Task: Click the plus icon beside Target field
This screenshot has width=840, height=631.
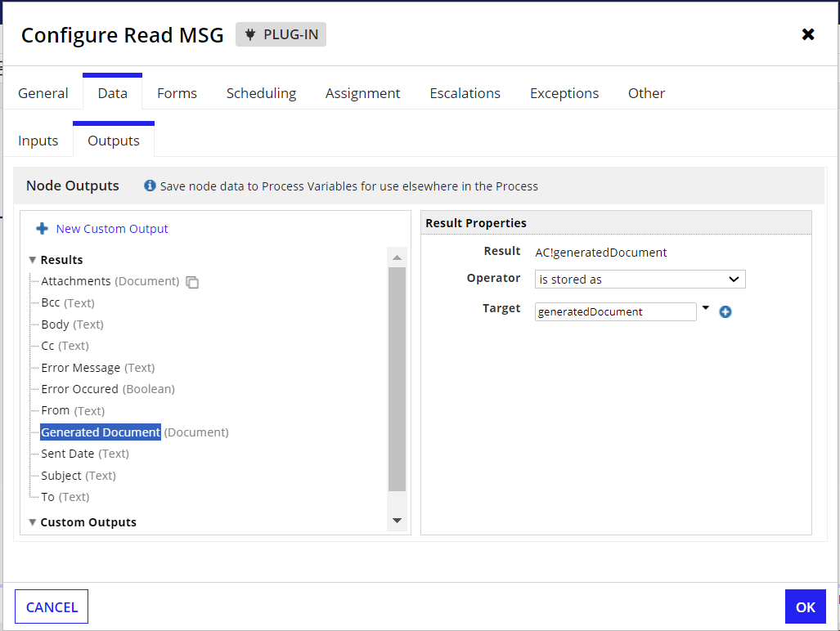Action: pos(725,312)
